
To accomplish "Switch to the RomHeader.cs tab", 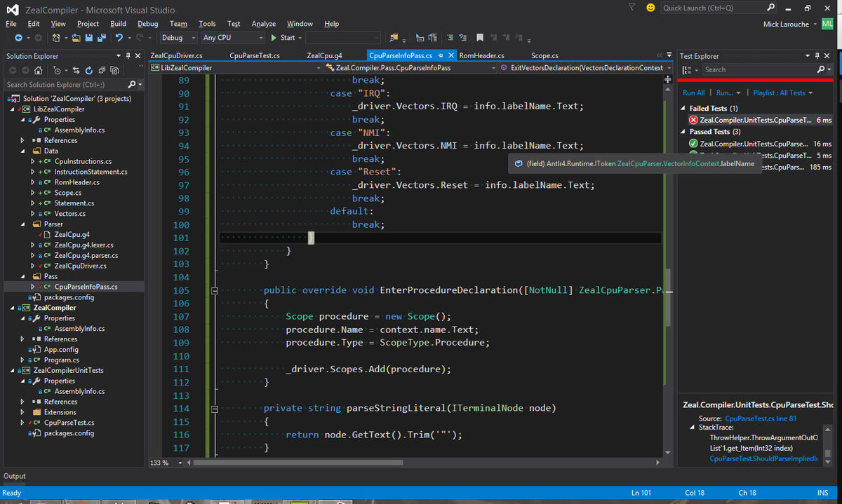I will pyautogui.click(x=481, y=55).
